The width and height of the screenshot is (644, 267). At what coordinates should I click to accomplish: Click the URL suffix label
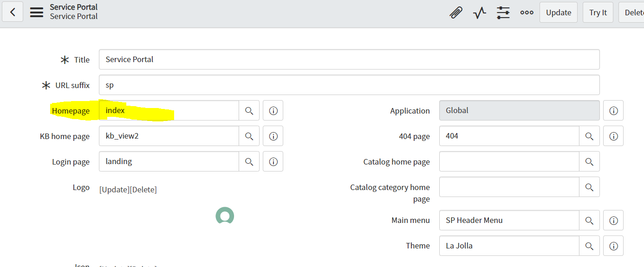[72, 85]
